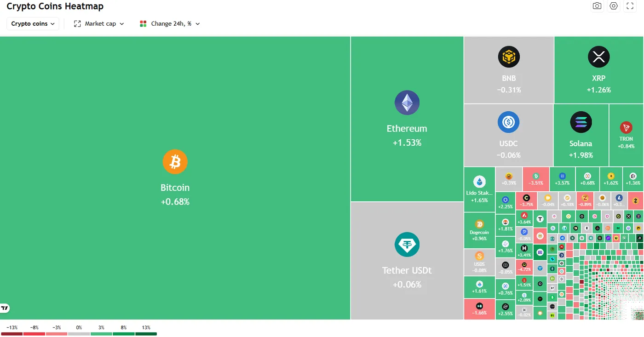
Task: Open the BNB coin logo
Action: (509, 57)
